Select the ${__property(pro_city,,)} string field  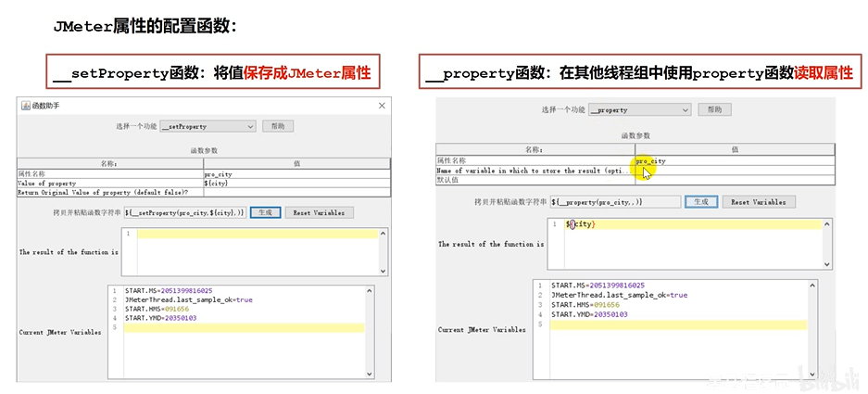click(615, 202)
